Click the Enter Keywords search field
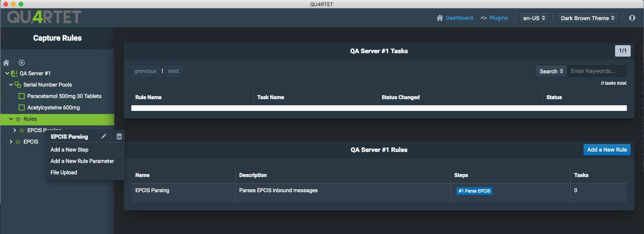Image resolution: width=644 pixels, height=234 pixels. click(597, 71)
